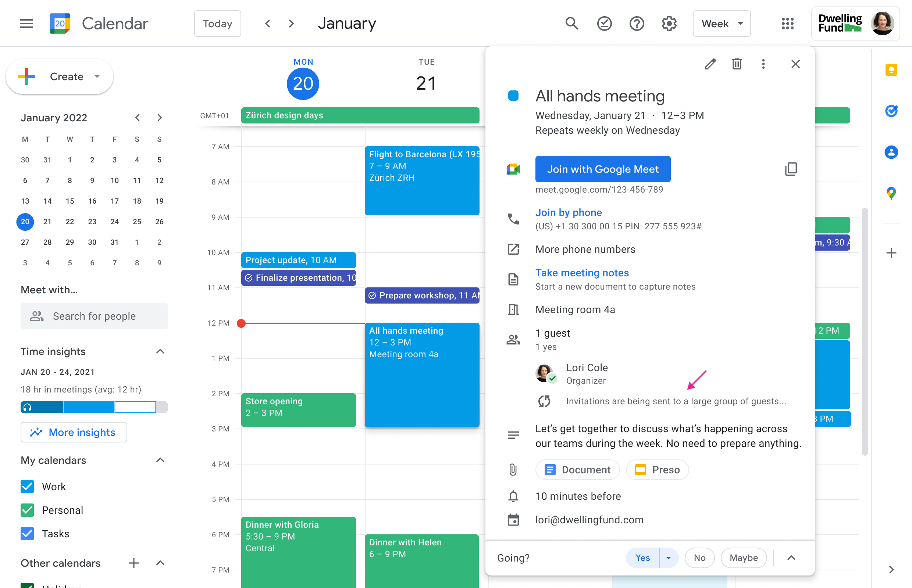The image size is (912, 588).
Task: Copy Meet link with copy icon
Action: coord(791,169)
